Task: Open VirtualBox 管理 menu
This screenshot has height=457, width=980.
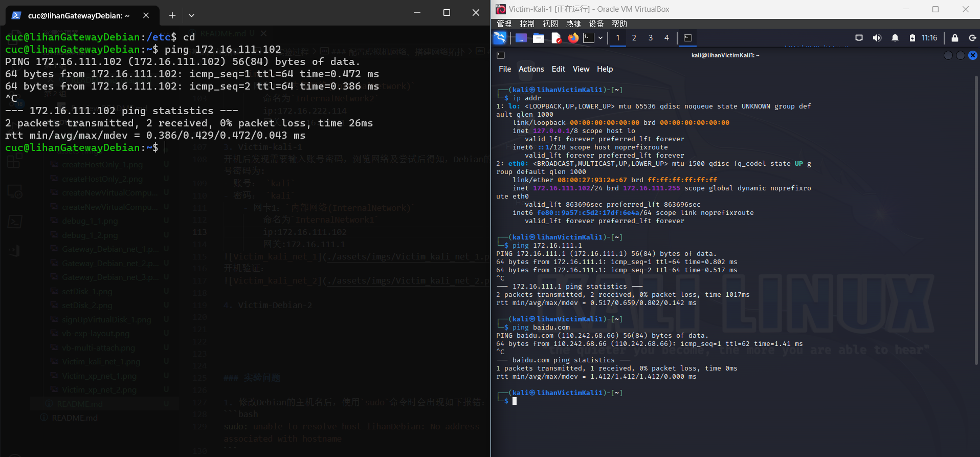Action: (504, 24)
